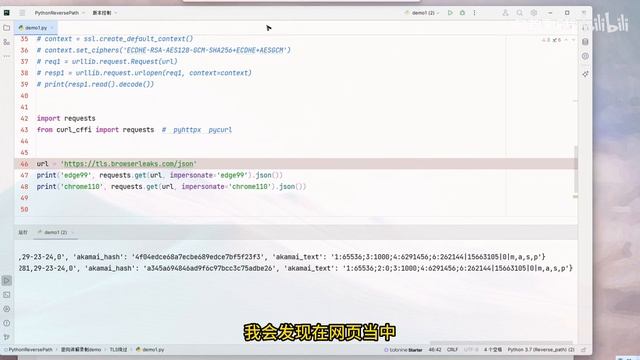
Task: Select the Run panel label tab
Action: click(23, 232)
